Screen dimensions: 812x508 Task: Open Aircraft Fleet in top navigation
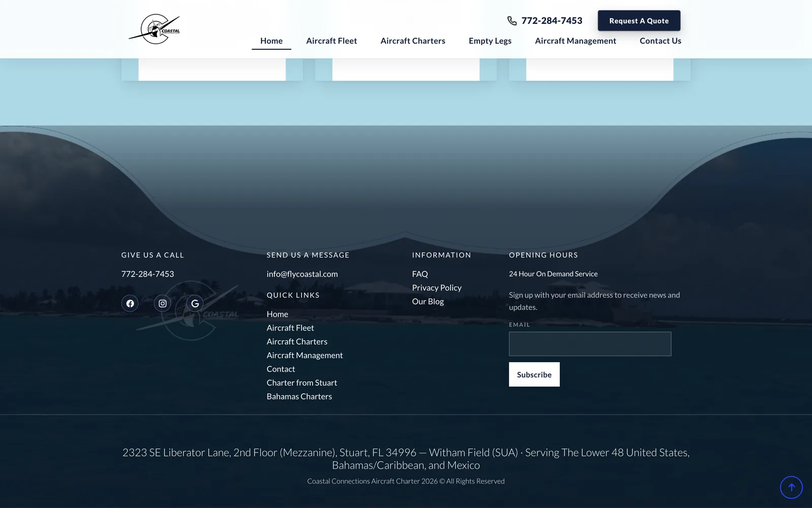click(331, 41)
